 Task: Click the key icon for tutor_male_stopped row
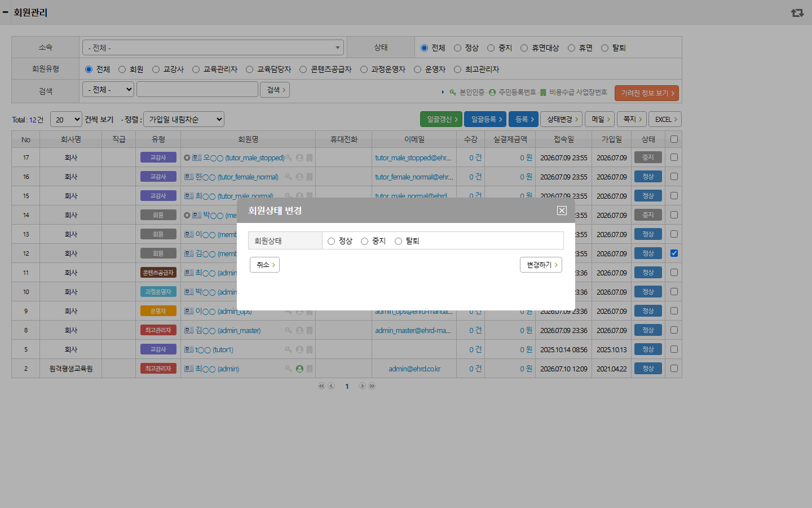click(x=289, y=158)
